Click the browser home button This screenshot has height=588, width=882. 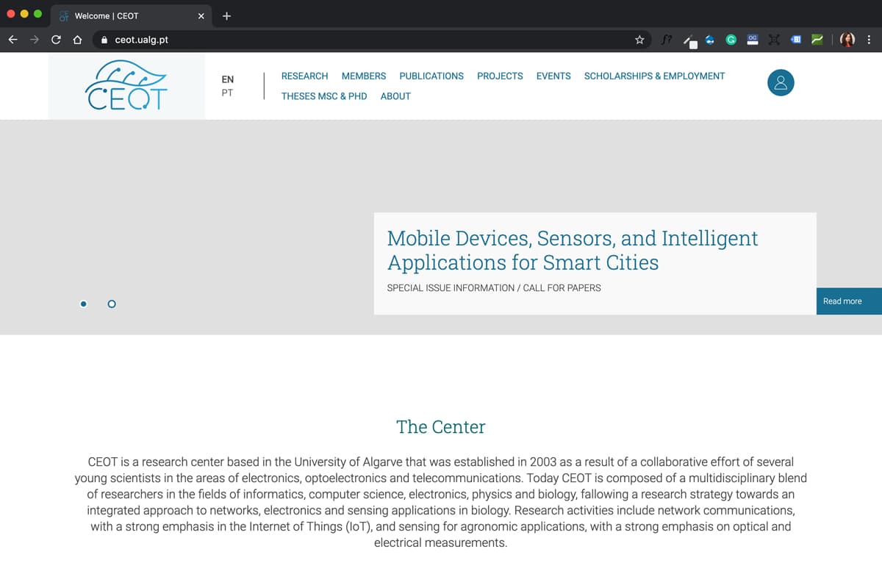(77, 40)
